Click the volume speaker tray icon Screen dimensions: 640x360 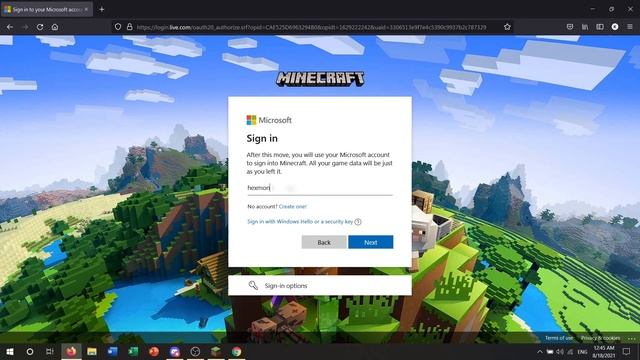point(560,351)
